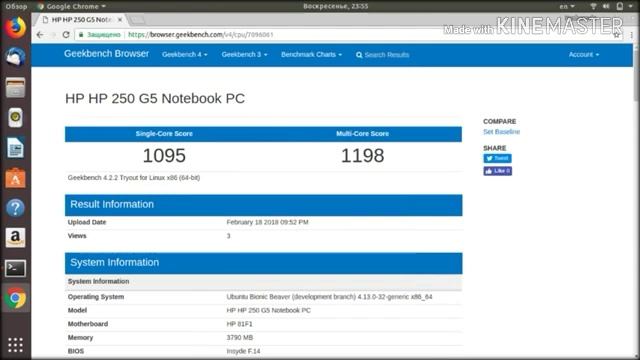Launch LibreOffice Writer from the dock

pyautogui.click(x=16, y=148)
